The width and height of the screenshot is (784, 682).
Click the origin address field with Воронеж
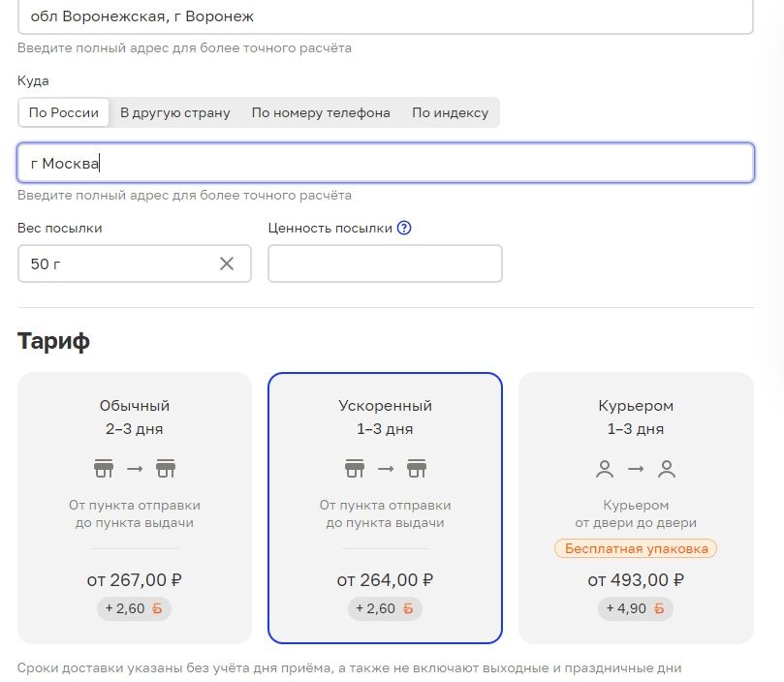tap(385, 17)
